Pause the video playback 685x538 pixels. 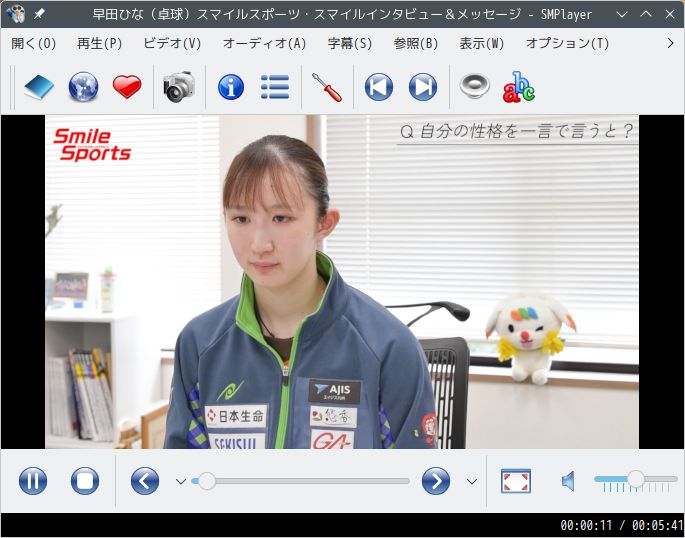click(33, 481)
